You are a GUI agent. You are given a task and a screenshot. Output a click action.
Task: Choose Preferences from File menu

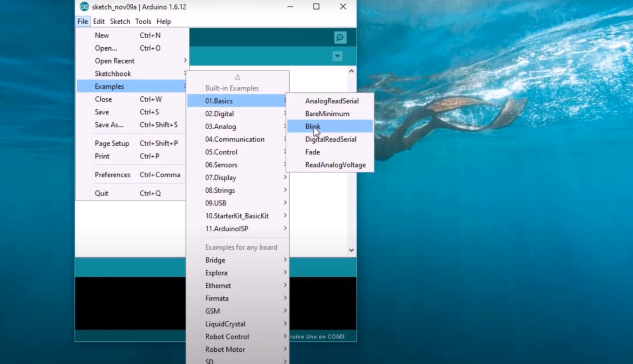113,175
